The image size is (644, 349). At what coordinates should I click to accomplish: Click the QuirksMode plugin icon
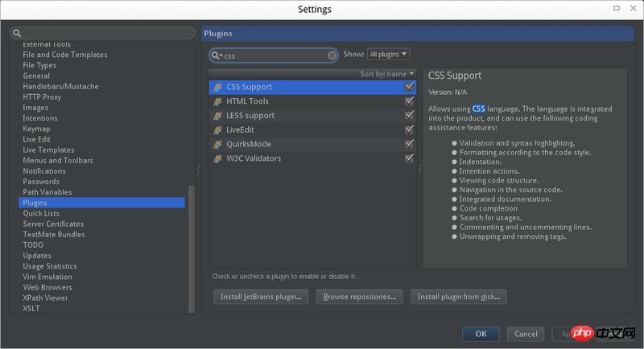pyautogui.click(x=217, y=145)
